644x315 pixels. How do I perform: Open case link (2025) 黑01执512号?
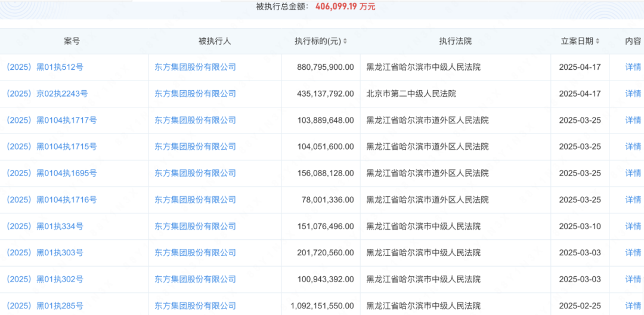click(x=45, y=67)
